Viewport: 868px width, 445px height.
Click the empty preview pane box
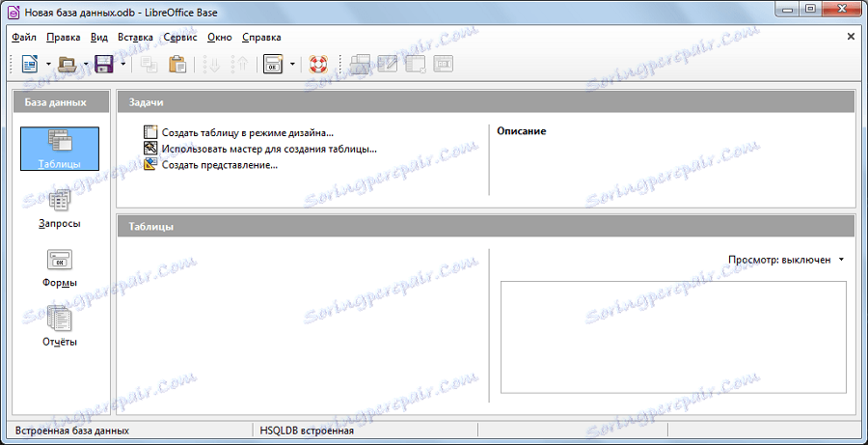pos(673,337)
